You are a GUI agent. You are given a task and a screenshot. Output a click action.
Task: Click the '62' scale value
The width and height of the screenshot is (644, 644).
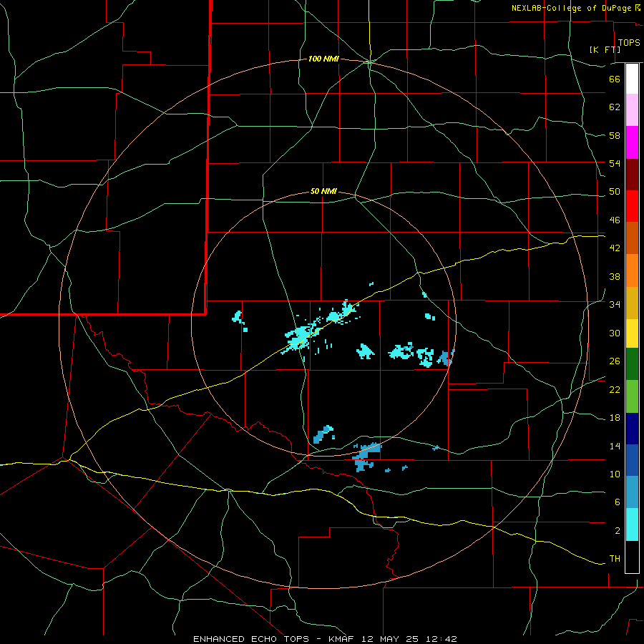pos(615,107)
